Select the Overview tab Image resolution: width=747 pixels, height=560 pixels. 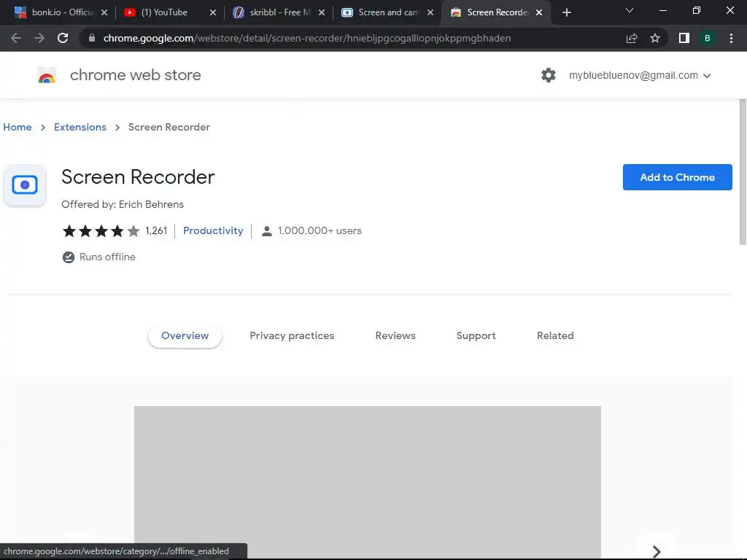185,335
